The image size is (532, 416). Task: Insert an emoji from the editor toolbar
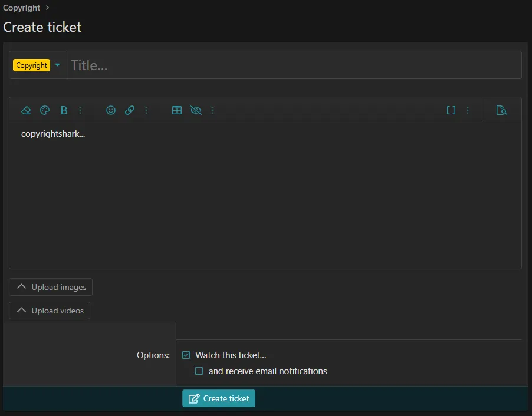111,110
